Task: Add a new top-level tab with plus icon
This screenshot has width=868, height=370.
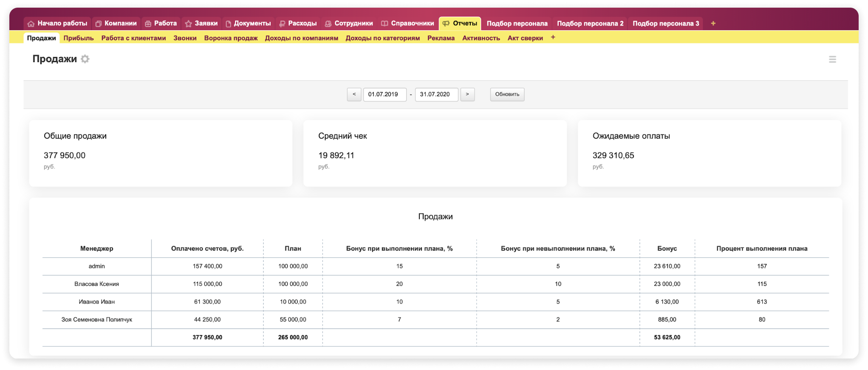Action: point(713,23)
